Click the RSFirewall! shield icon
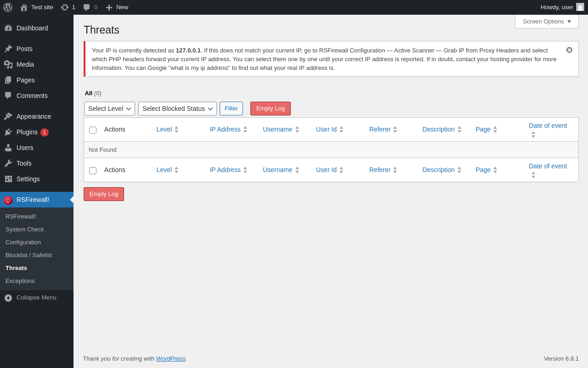The height and width of the screenshot is (368, 588). [x=8, y=200]
